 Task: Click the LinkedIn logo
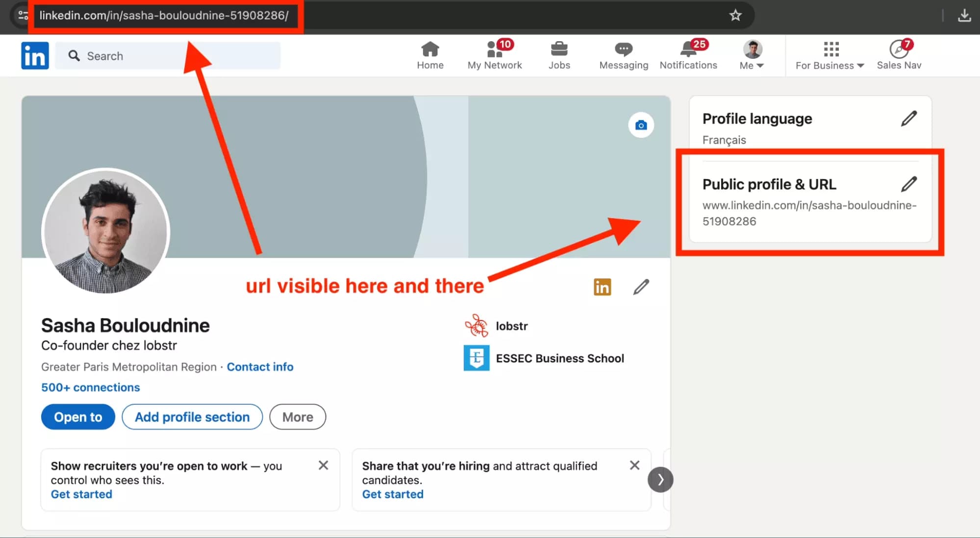(x=35, y=55)
